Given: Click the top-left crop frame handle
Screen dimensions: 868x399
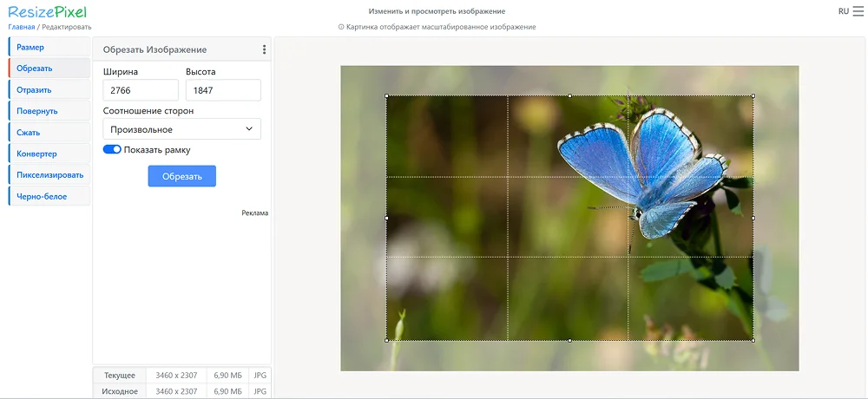Looking at the screenshot, I should click(386, 96).
